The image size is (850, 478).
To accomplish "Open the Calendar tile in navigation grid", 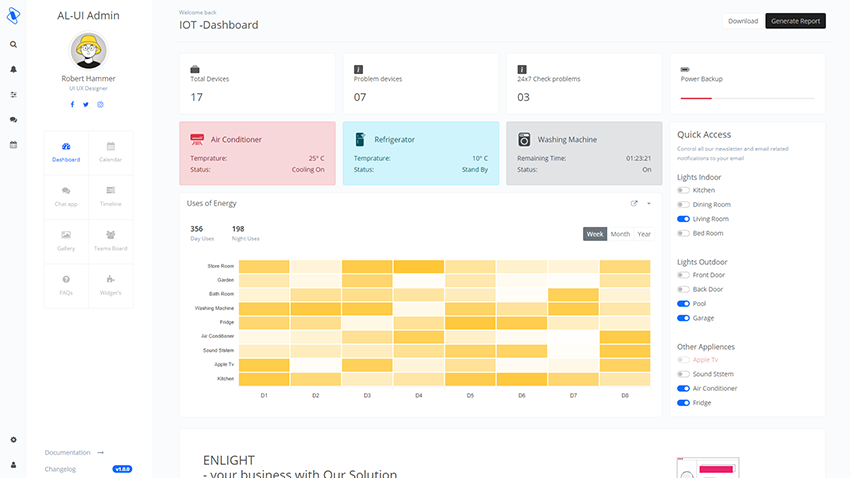I will click(111, 151).
